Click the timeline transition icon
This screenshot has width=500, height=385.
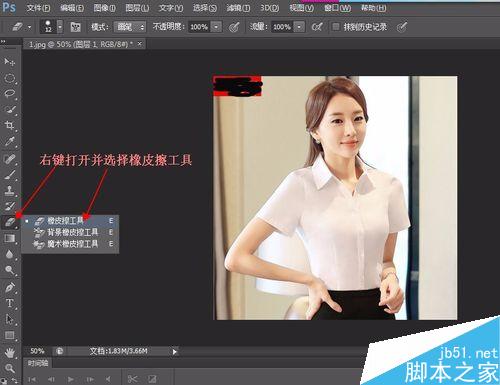pos(152,379)
